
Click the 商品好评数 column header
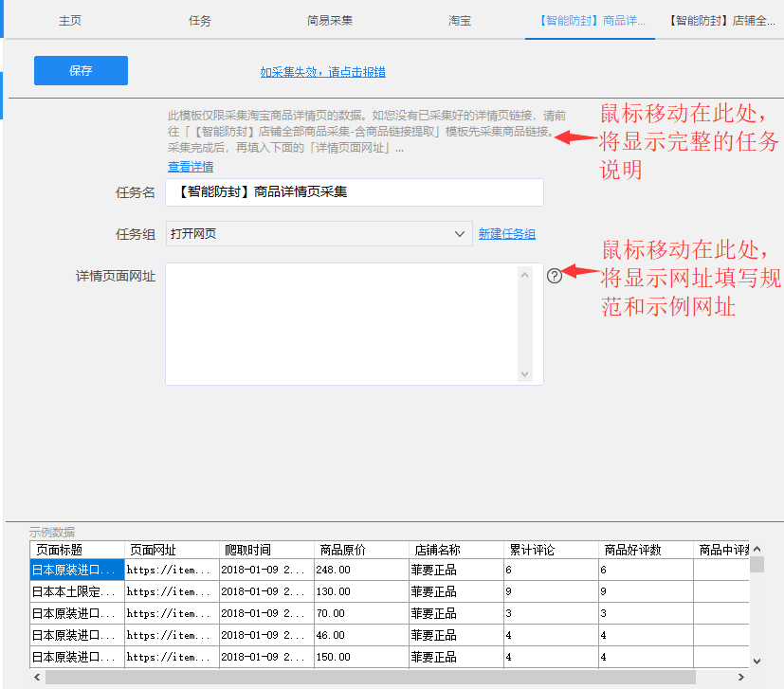coord(646,550)
